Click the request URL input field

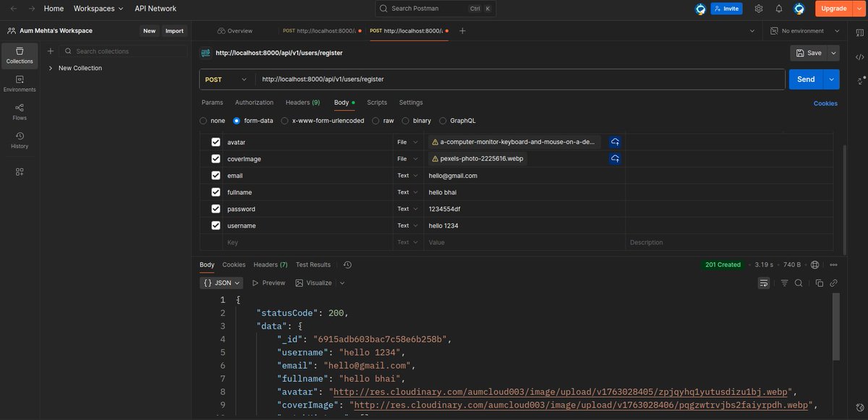[506, 79]
